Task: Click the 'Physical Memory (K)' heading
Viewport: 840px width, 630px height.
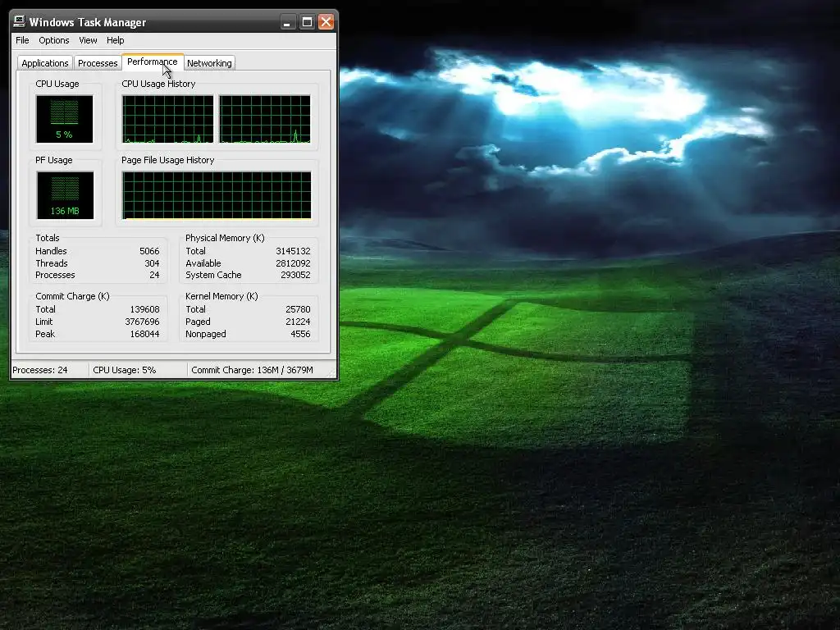Action: tap(225, 238)
